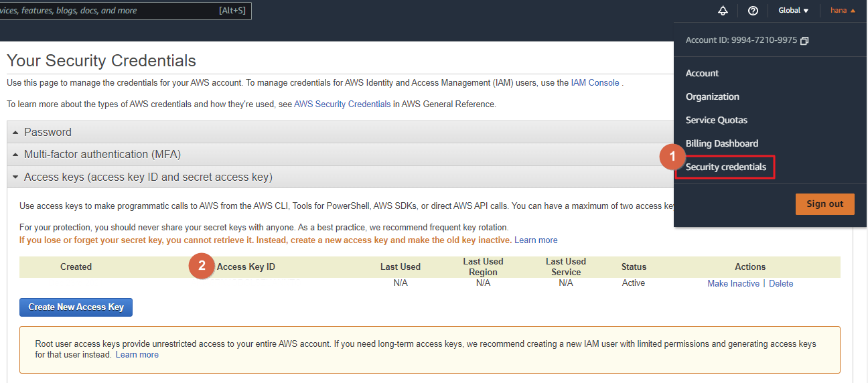Screen dimensions: 868x383
Task: Open Service Quotas from the menu
Action: tap(717, 120)
